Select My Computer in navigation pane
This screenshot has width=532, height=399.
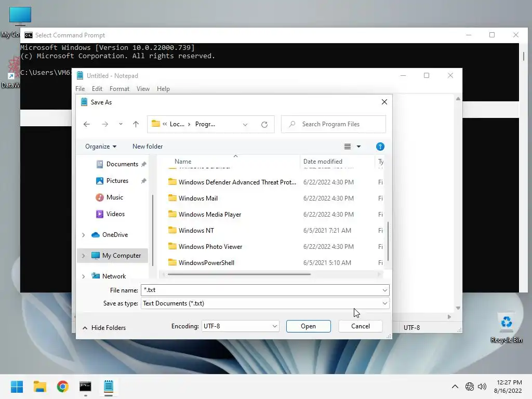tap(122, 256)
